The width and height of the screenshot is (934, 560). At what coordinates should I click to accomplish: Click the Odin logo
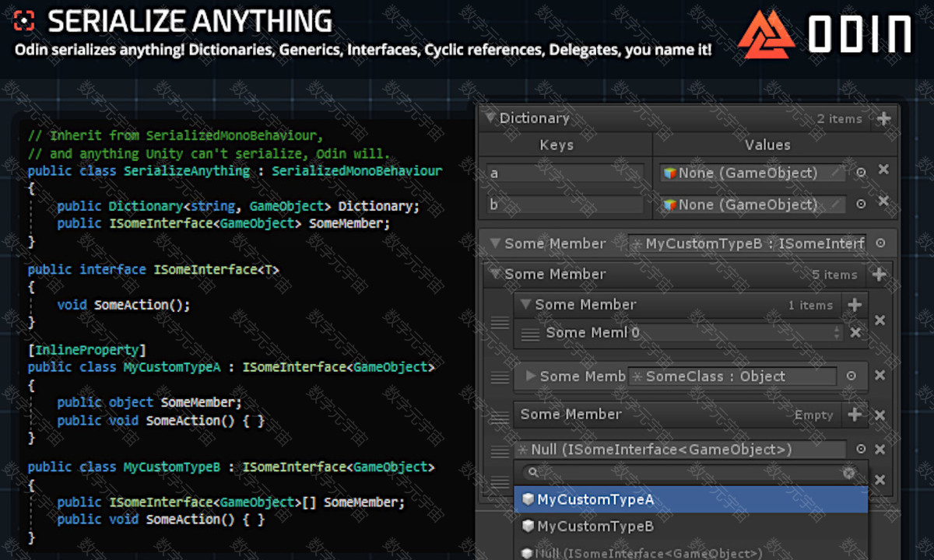click(825, 35)
